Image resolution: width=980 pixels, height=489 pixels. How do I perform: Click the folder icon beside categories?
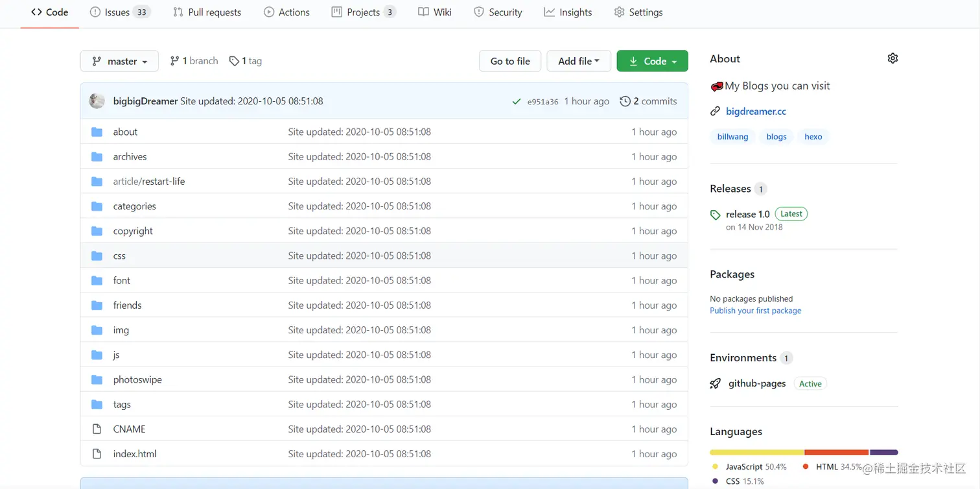pyautogui.click(x=97, y=206)
